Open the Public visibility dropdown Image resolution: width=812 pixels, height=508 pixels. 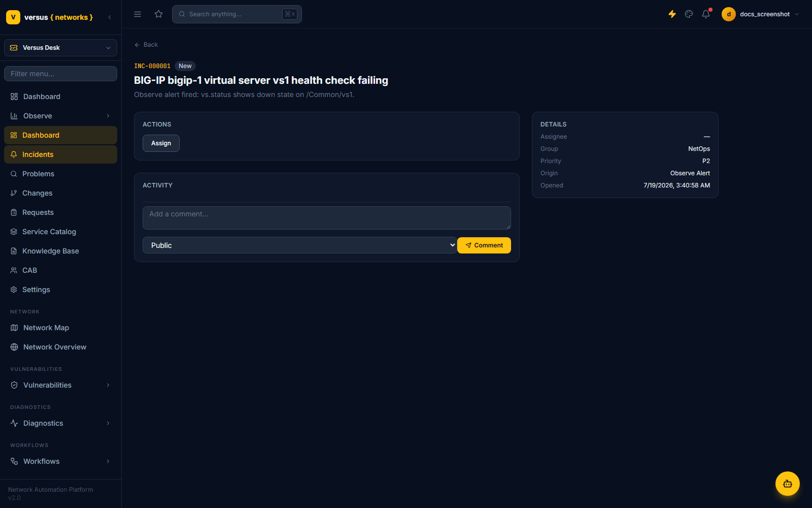[299, 245]
